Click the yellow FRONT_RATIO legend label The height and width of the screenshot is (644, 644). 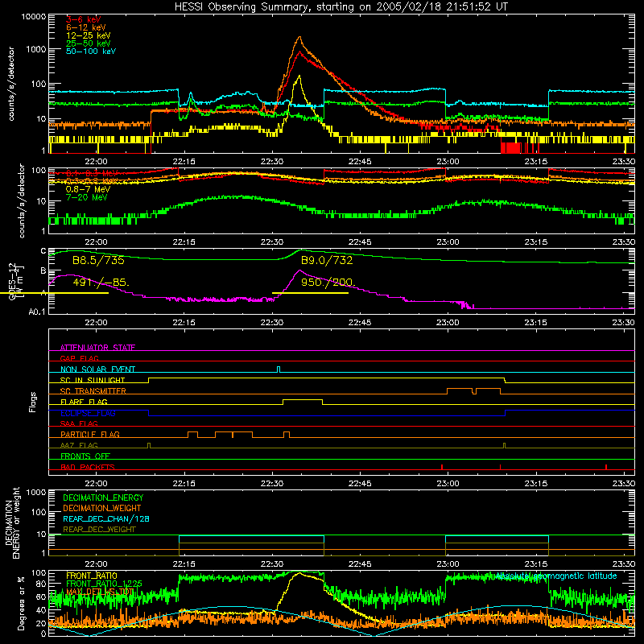click(x=92, y=576)
